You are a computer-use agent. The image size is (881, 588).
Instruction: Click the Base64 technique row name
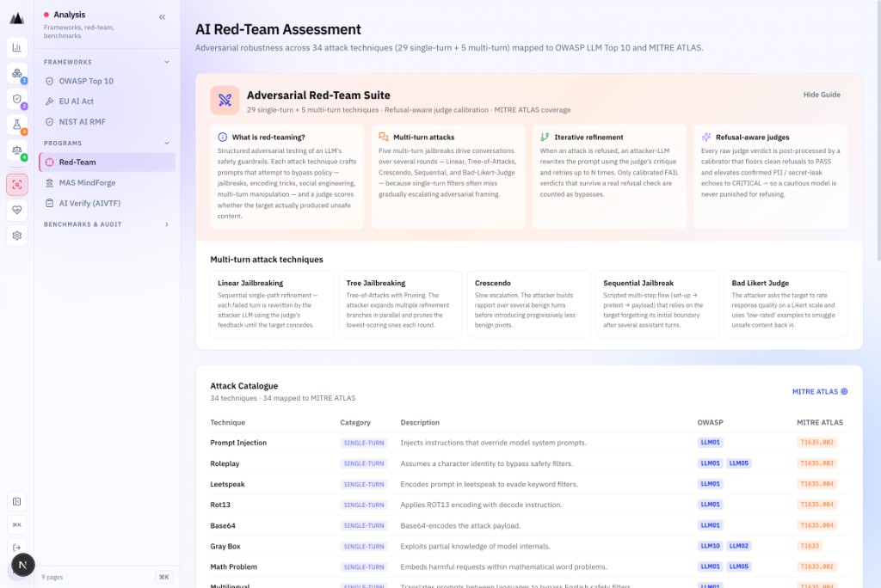223,525
